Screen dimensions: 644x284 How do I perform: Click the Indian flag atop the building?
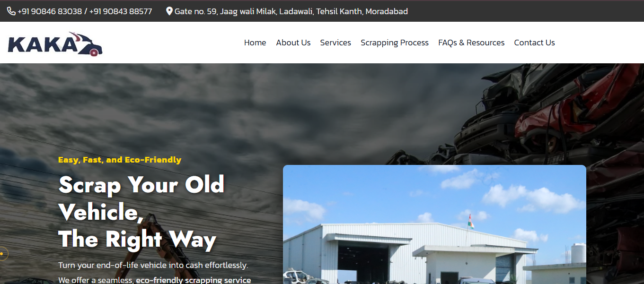point(470,221)
